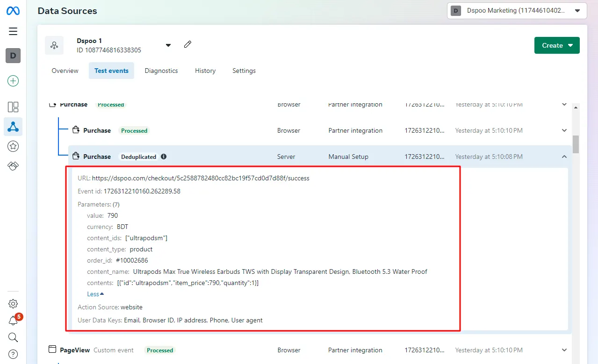Click the Deduplicated Purchase event icon
The image size is (598, 364).
[76, 157]
